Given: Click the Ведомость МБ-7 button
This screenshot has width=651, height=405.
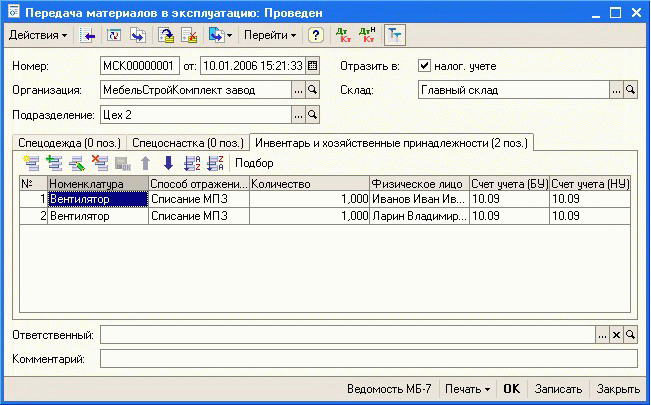Looking at the screenshot, I should click(389, 388).
